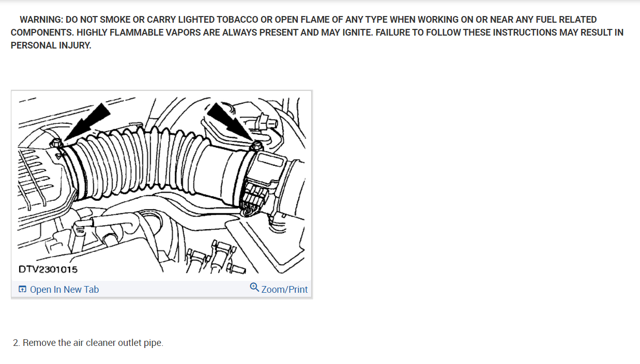Click the word WARNING in the heading

(41, 20)
